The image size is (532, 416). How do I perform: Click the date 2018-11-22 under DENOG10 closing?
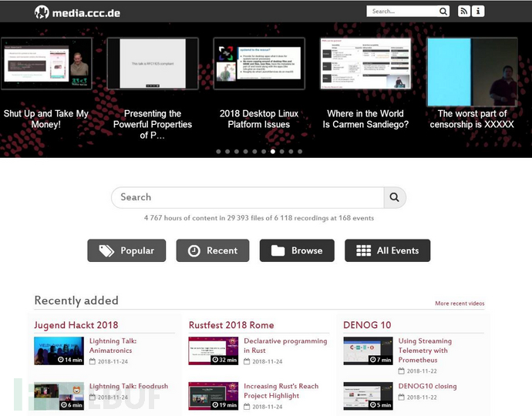[x=422, y=398]
